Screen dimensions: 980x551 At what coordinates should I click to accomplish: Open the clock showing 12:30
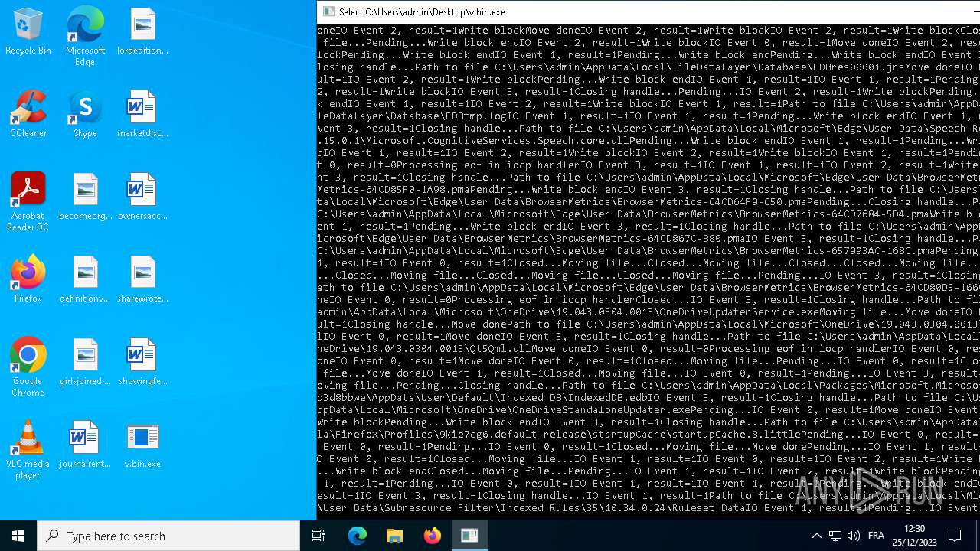pos(914,536)
